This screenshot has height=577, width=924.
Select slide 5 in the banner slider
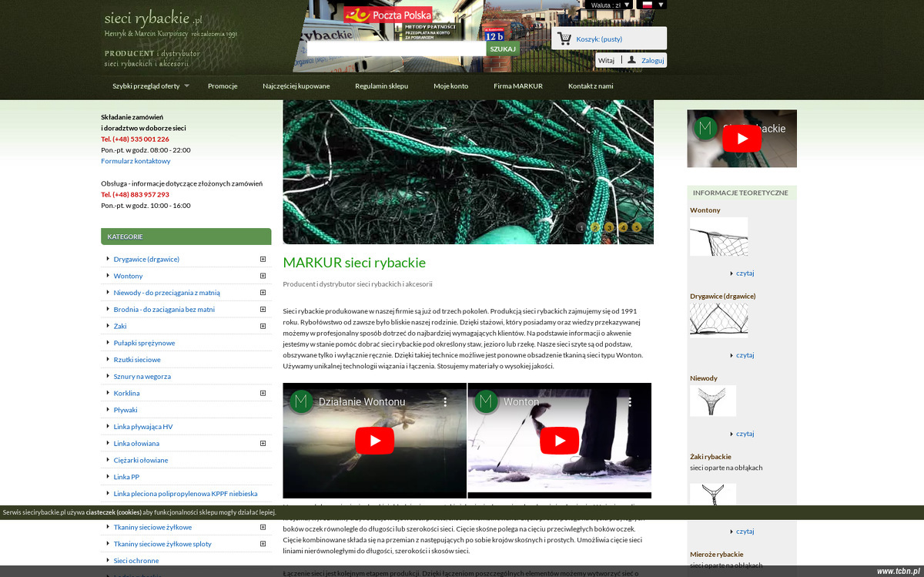[x=637, y=227]
